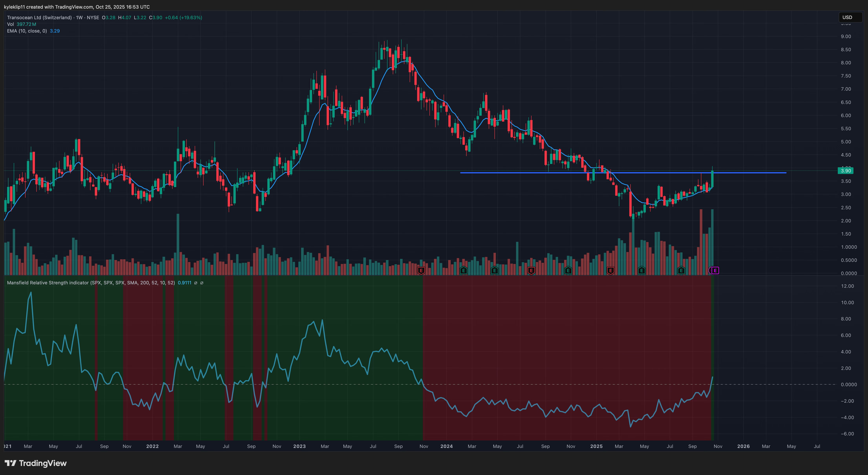Screen dimensions: 868x475
Task: Click the green 3.90 current price label
Action: pos(846,171)
